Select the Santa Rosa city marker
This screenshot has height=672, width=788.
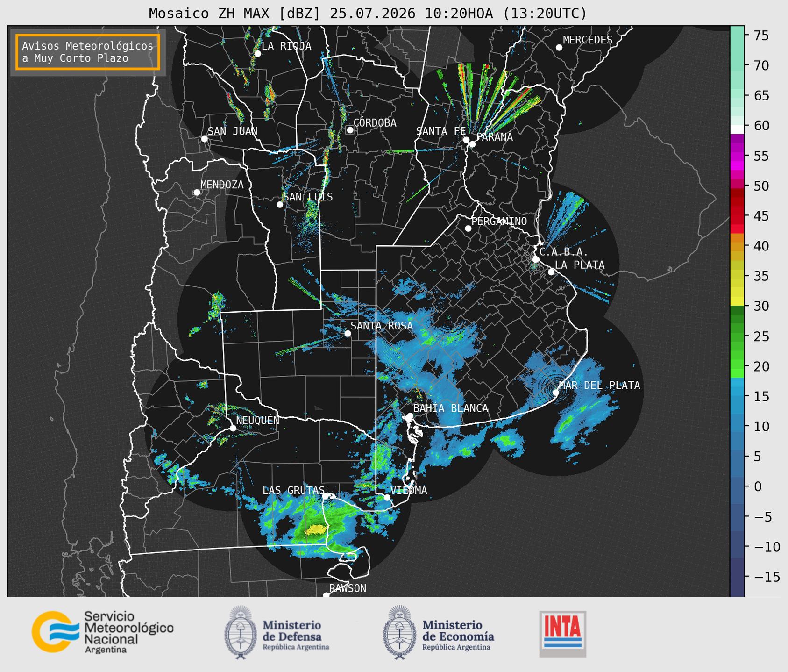pyautogui.click(x=348, y=333)
